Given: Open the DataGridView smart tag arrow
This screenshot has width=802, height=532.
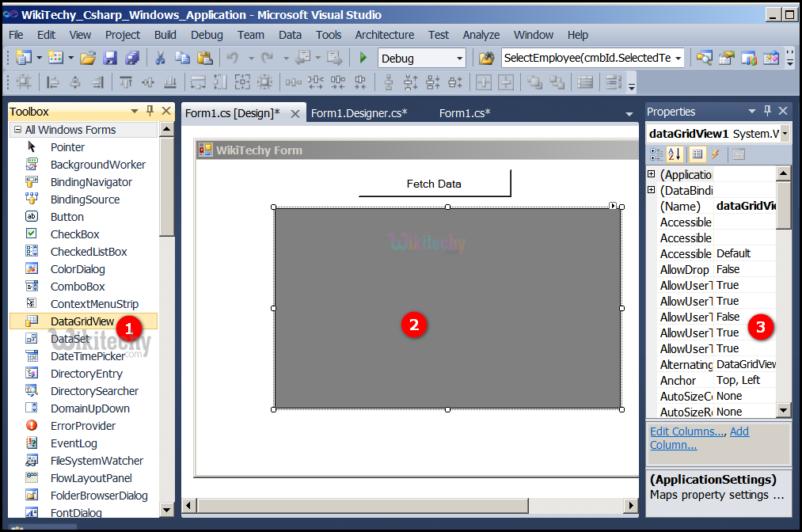Looking at the screenshot, I should (x=613, y=206).
